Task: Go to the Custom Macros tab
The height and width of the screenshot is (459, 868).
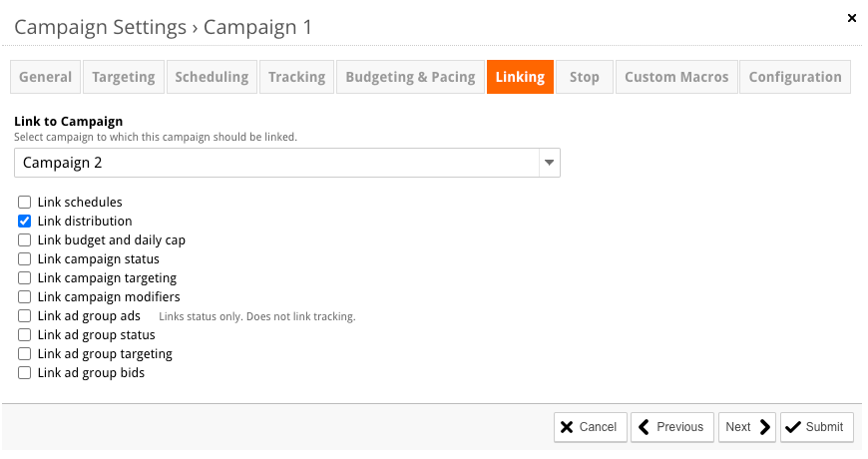Action: 676,77
